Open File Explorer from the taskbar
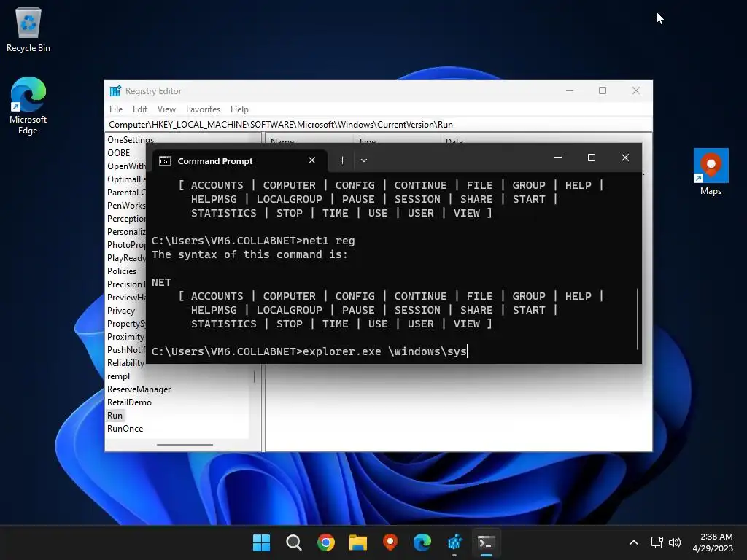 357,542
